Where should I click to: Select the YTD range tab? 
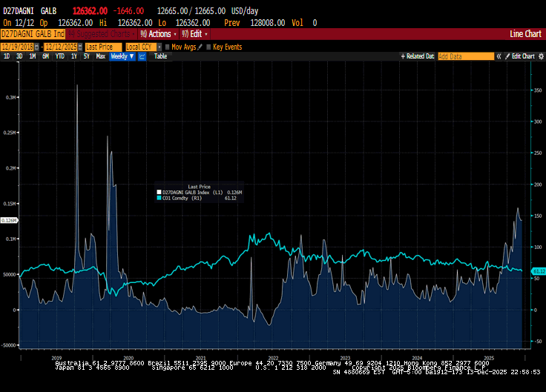click(x=60, y=56)
